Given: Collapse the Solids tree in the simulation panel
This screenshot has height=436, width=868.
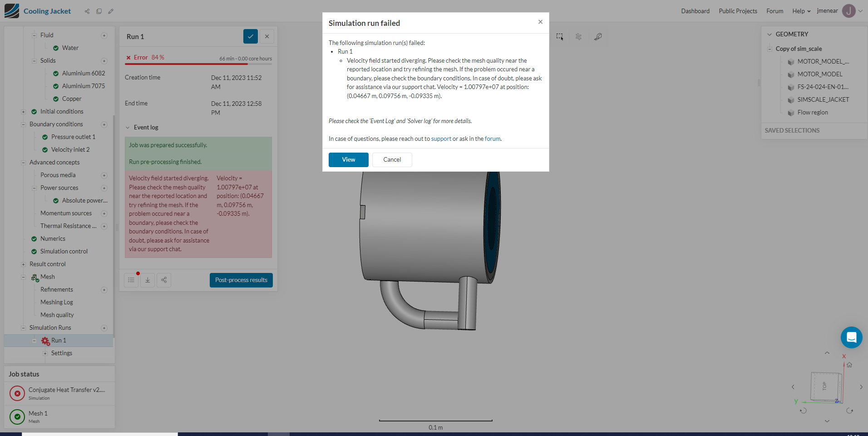Looking at the screenshot, I should click(35, 60).
